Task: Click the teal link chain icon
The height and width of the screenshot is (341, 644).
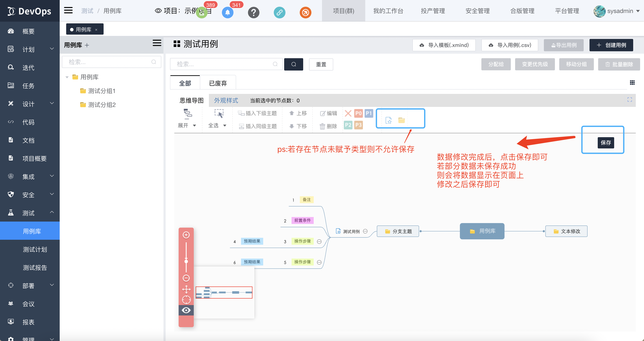Action: tap(279, 13)
